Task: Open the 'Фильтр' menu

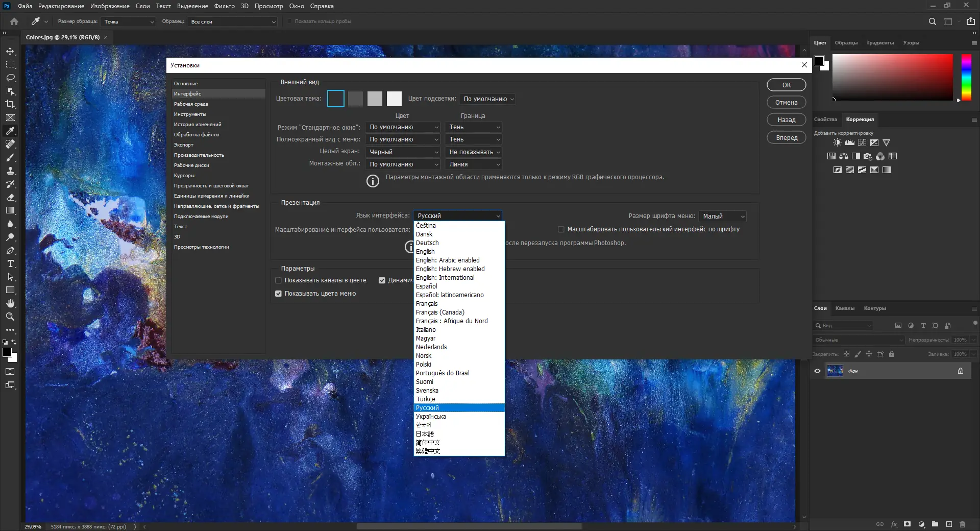Action: click(x=225, y=6)
